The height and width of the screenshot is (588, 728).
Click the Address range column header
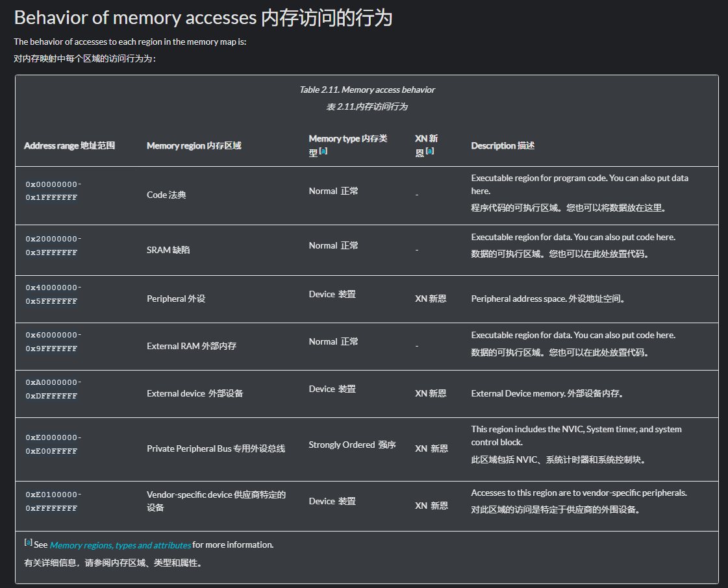click(69, 146)
